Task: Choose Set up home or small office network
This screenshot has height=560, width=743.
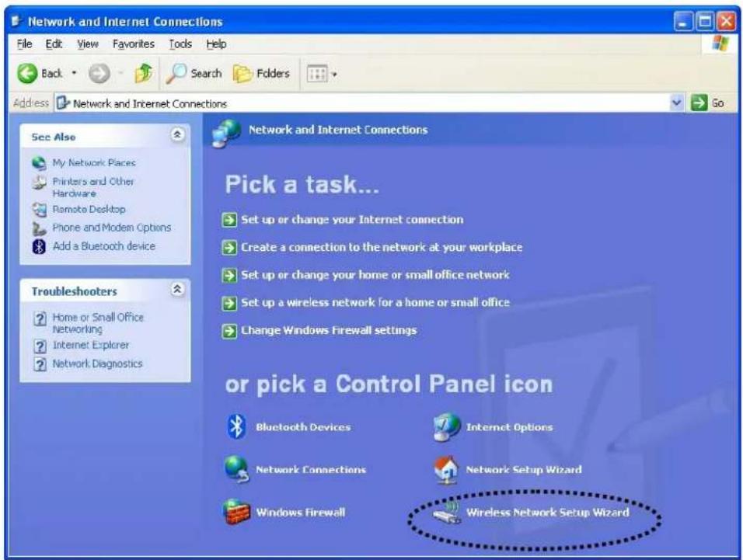Action: click(375, 275)
